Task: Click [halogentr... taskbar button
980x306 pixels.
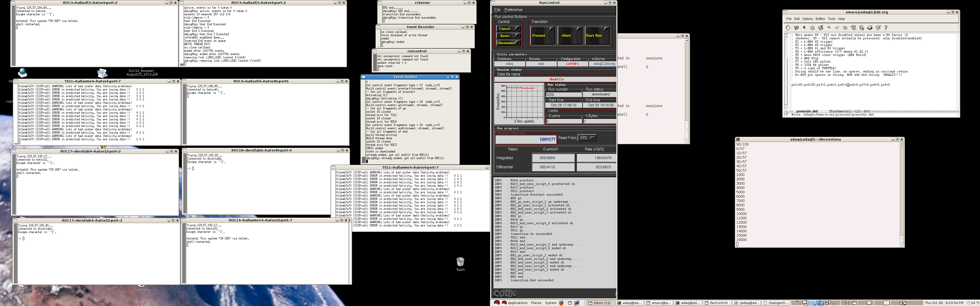Action: coord(776,303)
